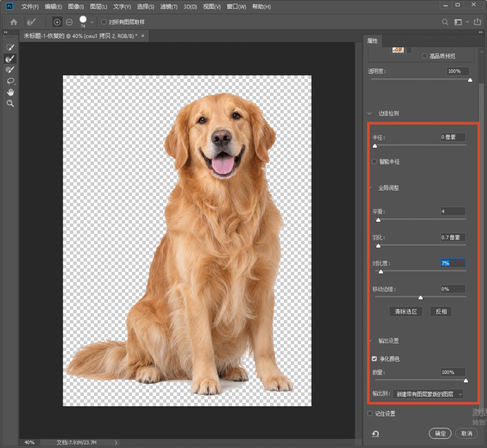This screenshot has height=448, width=487.
Task: Click the Radius value field
Action: [453, 137]
